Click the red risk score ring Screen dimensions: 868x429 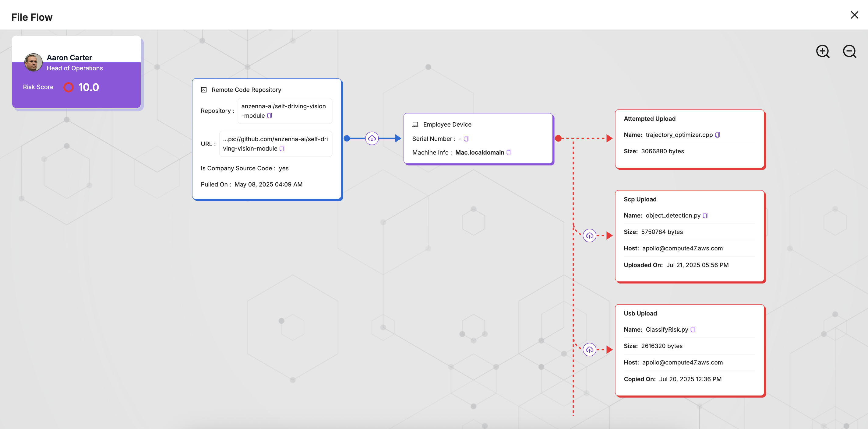click(x=69, y=87)
